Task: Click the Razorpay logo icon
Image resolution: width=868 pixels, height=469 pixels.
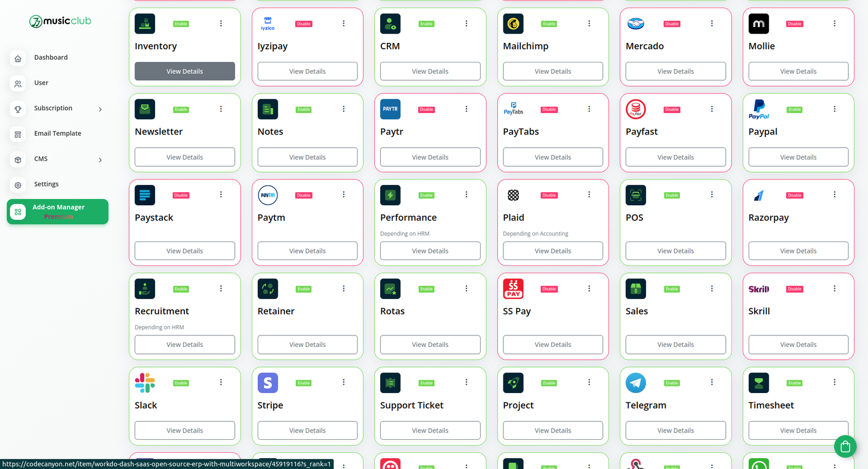Action: [758, 195]
